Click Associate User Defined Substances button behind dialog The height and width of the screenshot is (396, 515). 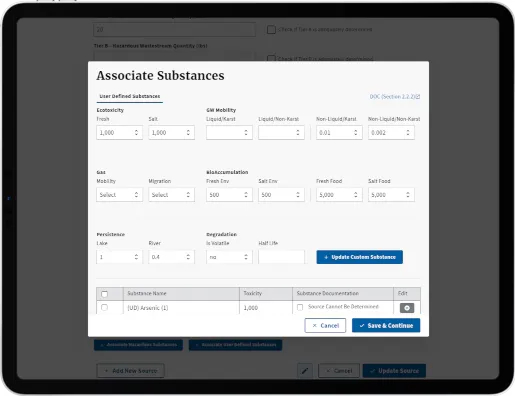235,345
